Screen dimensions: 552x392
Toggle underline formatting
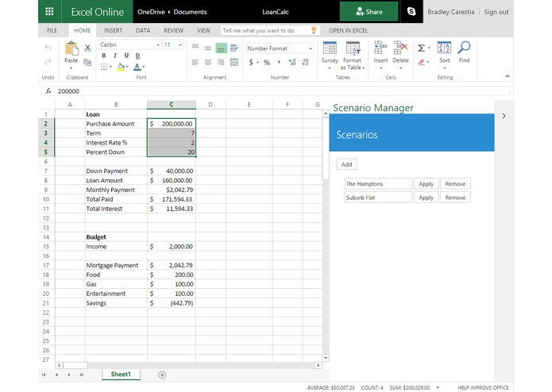click(126, 56)
